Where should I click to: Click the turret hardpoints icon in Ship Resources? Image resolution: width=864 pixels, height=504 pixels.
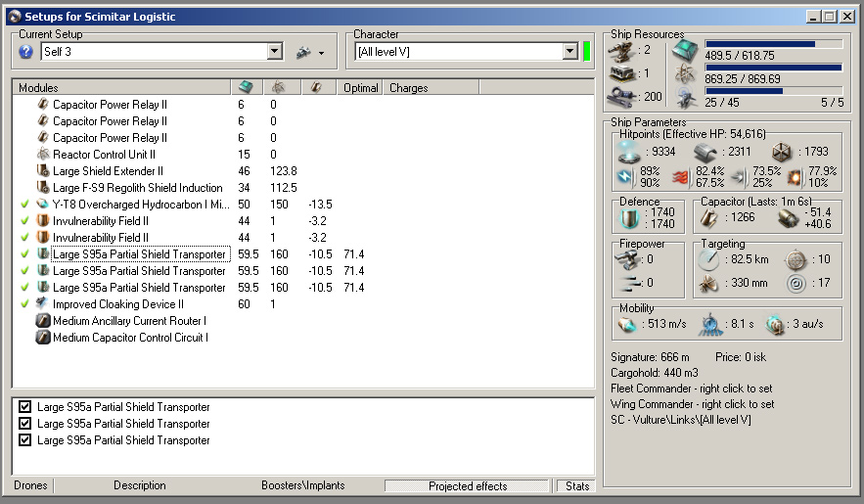tap(619, 51)
